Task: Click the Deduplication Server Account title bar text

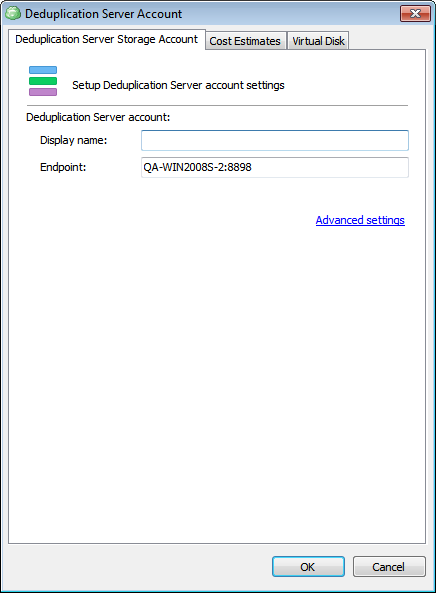Action: [x=104, y=14]
